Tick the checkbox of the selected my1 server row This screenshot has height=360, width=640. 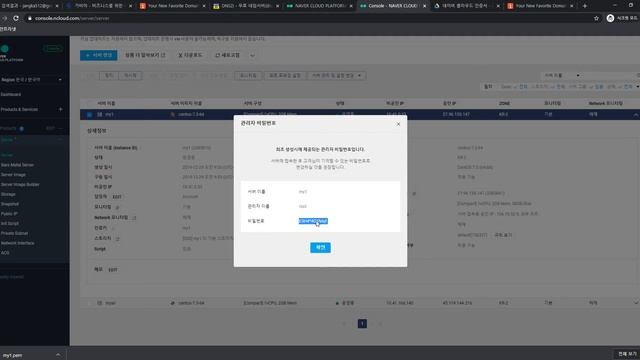pyautogui.click(x=89, y=115)
